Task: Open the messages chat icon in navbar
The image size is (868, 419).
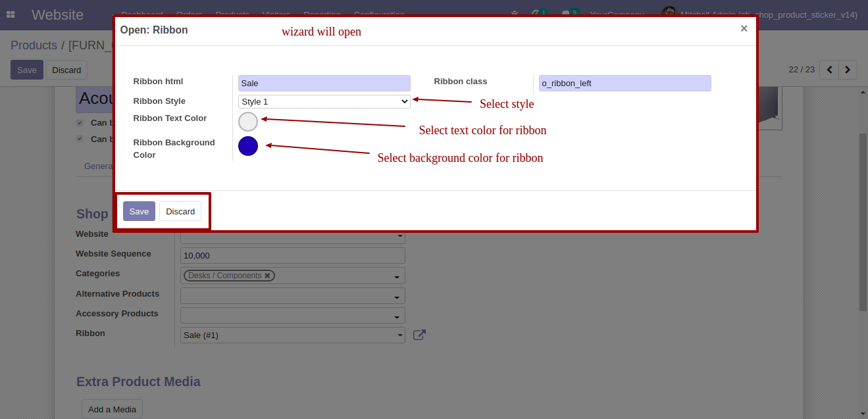Action: [x=567, y=14]
